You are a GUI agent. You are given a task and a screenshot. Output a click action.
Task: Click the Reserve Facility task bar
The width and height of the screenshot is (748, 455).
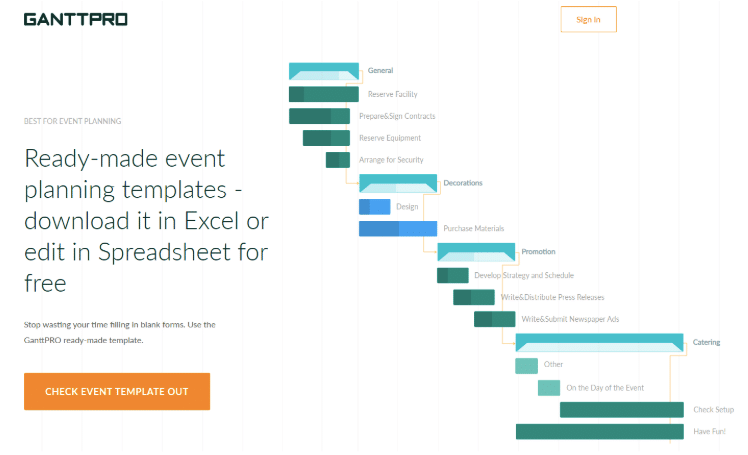(x=324, y=94)
